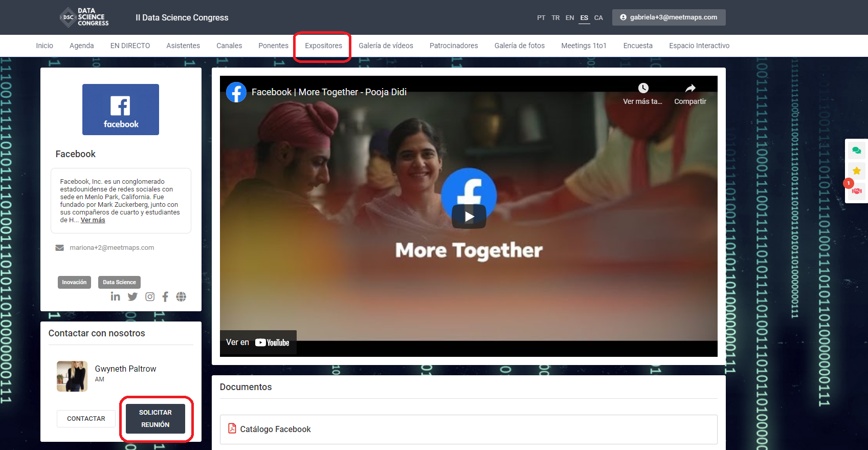Switch language to TR

point(555,18)
